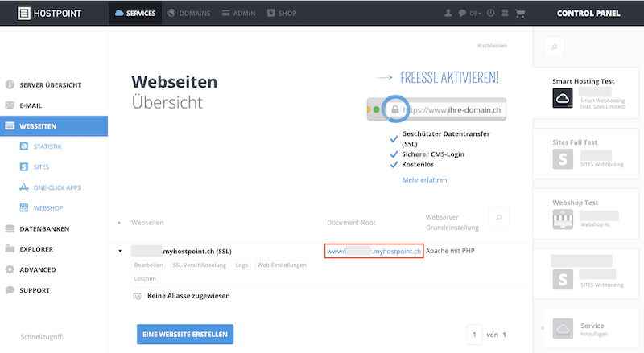Viewport: 644px width, 353px height.
Task: Select the Sites Full Test service card
Action: pyautogui.click(x=586, y=154)
